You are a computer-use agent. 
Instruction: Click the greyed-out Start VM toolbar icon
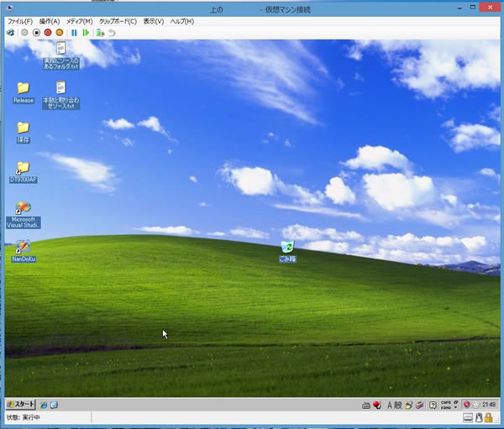coord(24,33)
